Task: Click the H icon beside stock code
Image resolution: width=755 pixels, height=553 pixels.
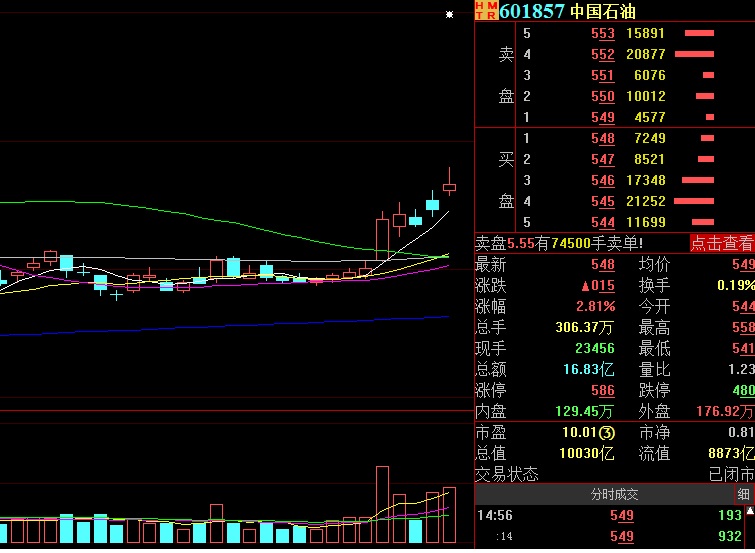Action: (x=479, y=6)
